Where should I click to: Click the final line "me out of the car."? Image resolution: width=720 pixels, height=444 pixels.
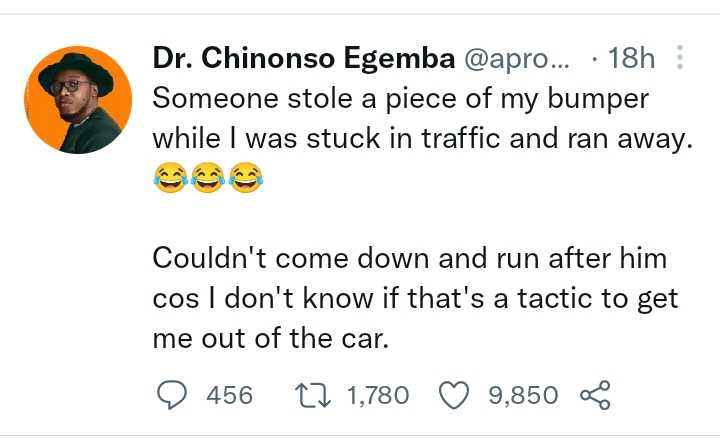coord(269,338)
